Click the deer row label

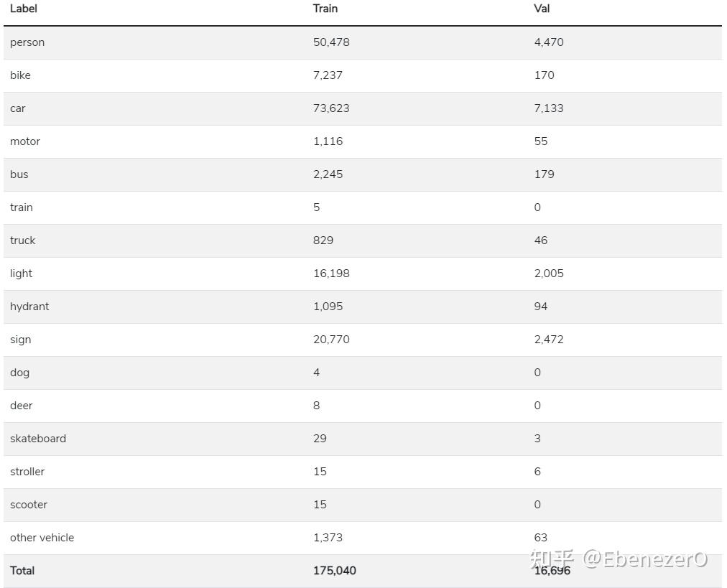22,406
